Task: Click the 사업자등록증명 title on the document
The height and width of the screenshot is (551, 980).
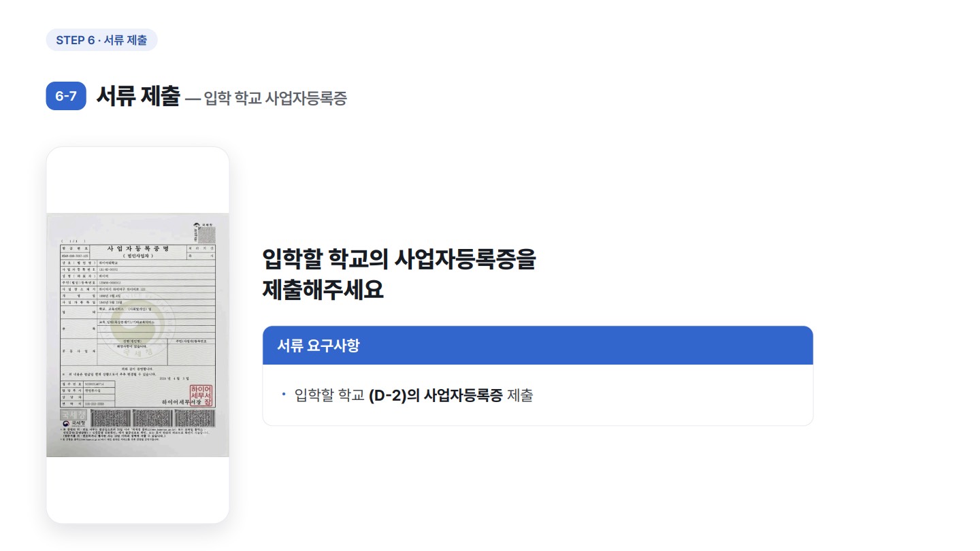Action: point(138,248)
